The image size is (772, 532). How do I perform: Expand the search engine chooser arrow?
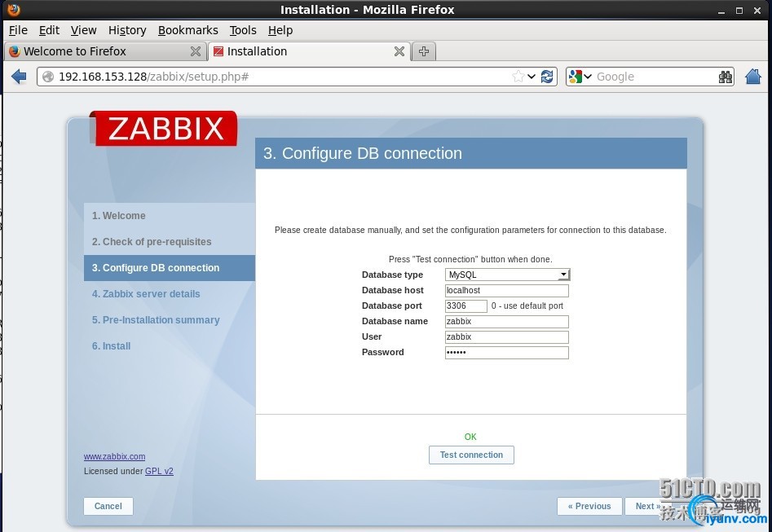[588, 77]
